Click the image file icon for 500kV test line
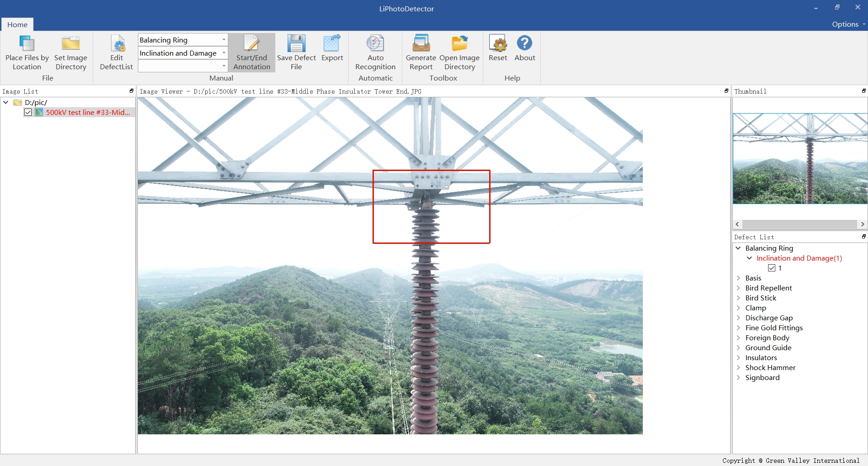This screenshot has height=466, width=868. [x=39, y=112]
